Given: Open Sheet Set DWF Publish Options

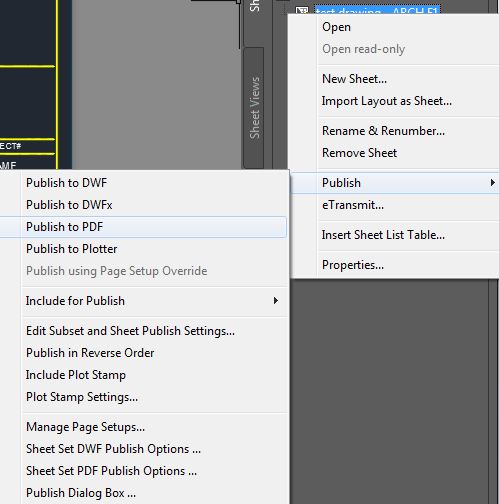Looking at the screenshot, I should 143,449.
